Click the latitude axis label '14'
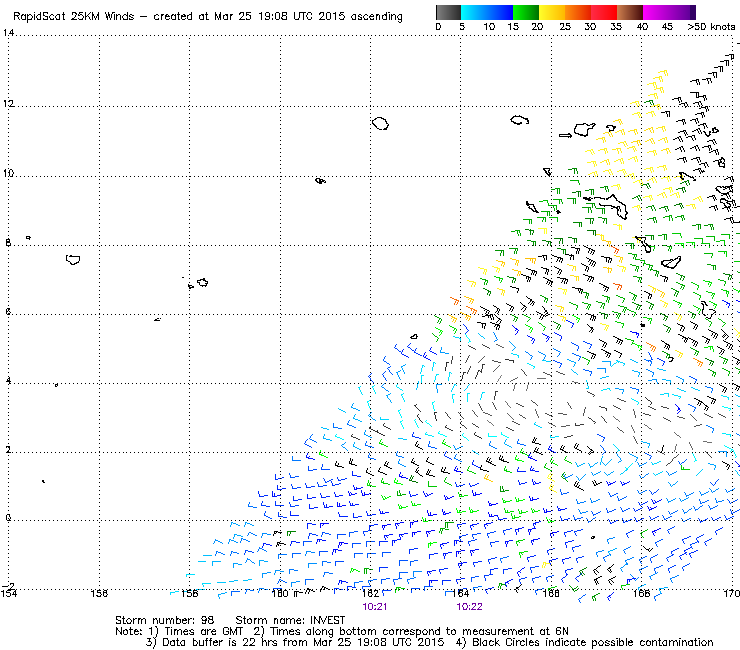 coord(8,33)
